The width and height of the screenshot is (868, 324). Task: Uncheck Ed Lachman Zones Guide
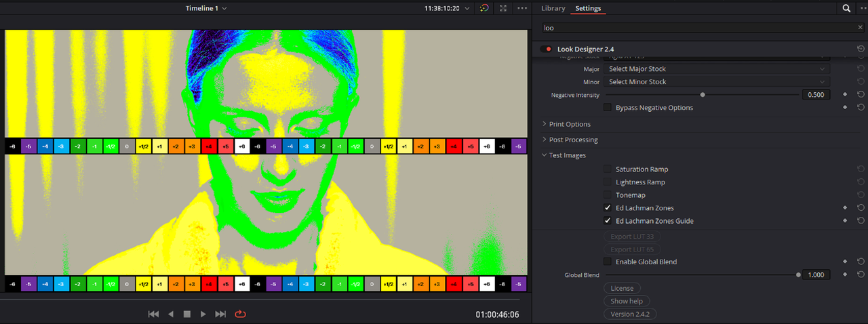pos(608,220)
